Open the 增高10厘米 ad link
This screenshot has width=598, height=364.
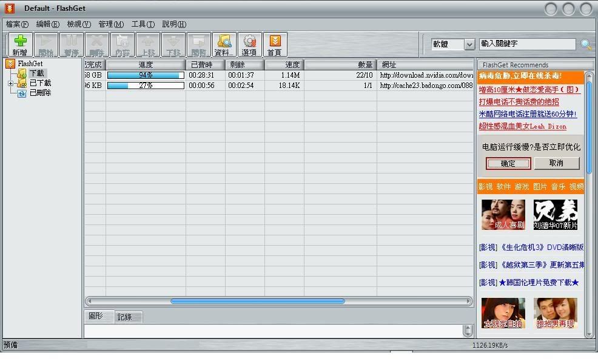[x=529, y=90]
